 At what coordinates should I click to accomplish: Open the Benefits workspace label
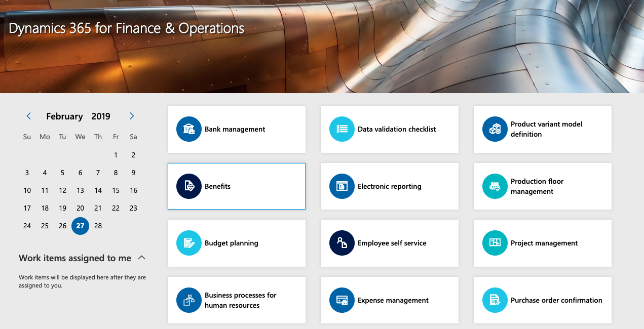point(218,186)
